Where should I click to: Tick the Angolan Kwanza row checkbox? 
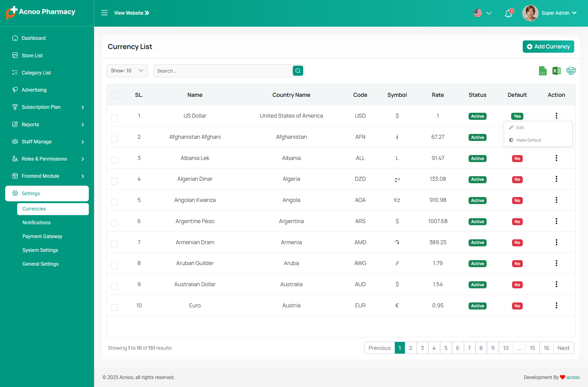[114, 202]
